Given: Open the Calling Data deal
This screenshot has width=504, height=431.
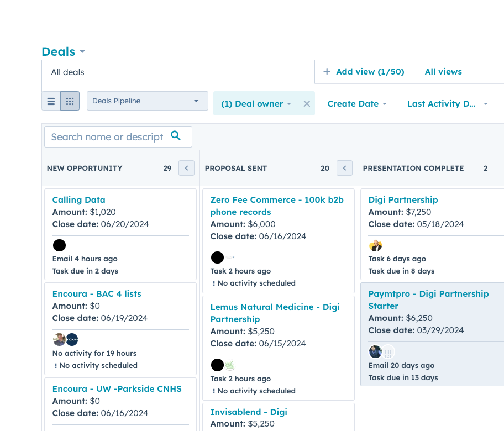Looking at the screenshot, I should 78,200.
